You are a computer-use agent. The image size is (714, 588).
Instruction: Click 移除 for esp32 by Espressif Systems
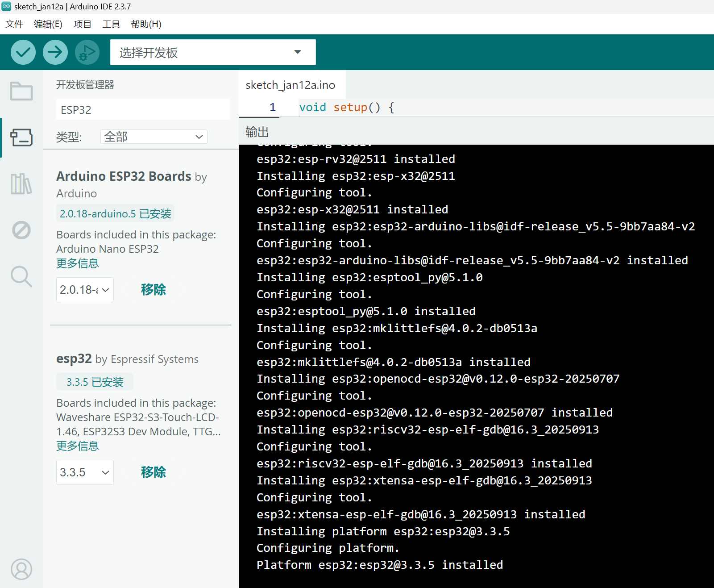pos(154,472)
